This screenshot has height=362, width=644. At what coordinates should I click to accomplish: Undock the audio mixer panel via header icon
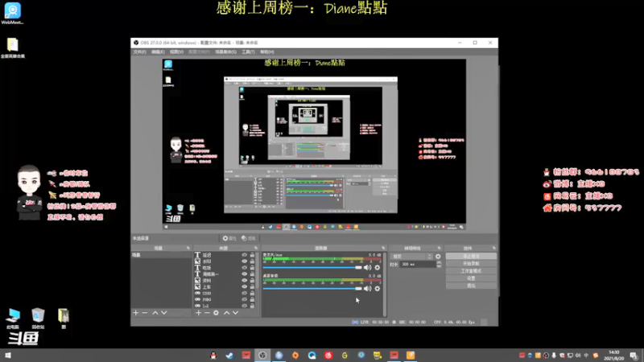tap(383, 248)
